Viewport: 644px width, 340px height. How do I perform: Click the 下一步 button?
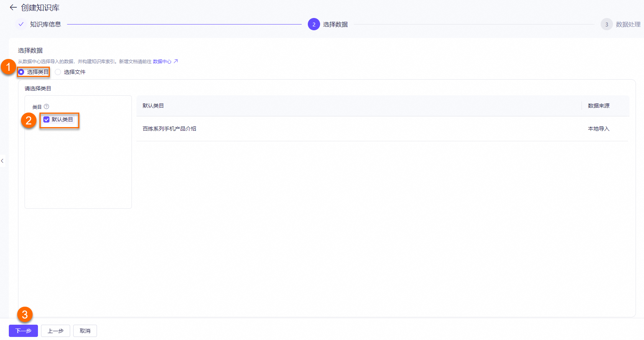click(23, 331)
